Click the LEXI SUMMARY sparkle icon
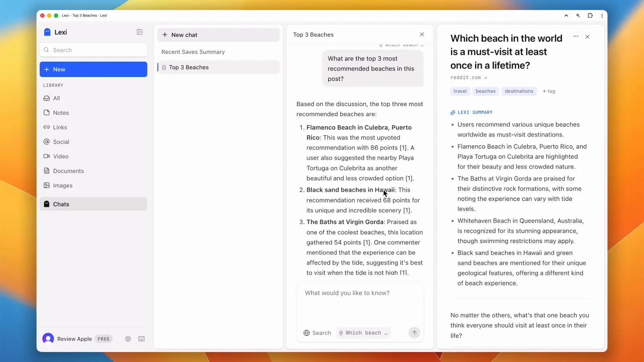Viewport: 644px width, 362px height. click(453, 112)
